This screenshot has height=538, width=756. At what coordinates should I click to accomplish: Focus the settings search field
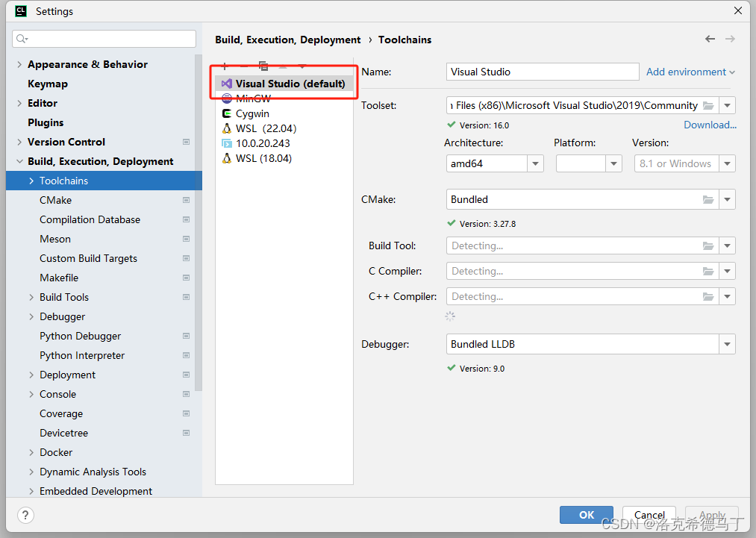[x=104, y=39]
